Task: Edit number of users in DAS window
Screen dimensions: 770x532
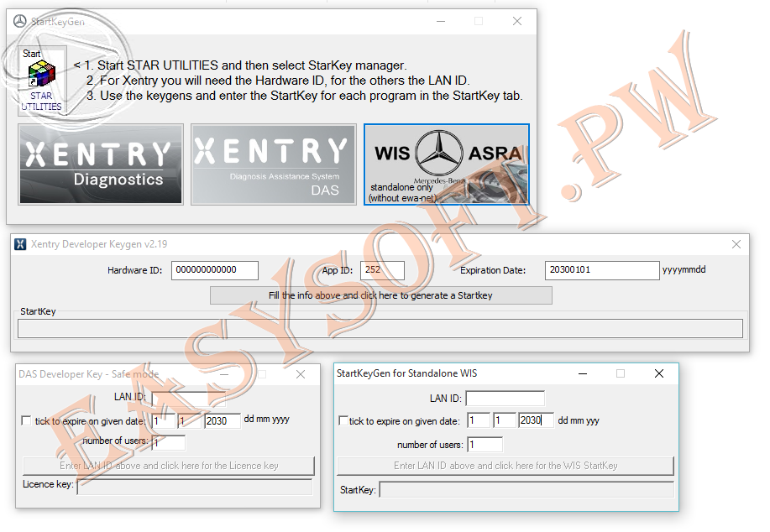Action: point(169,443)
